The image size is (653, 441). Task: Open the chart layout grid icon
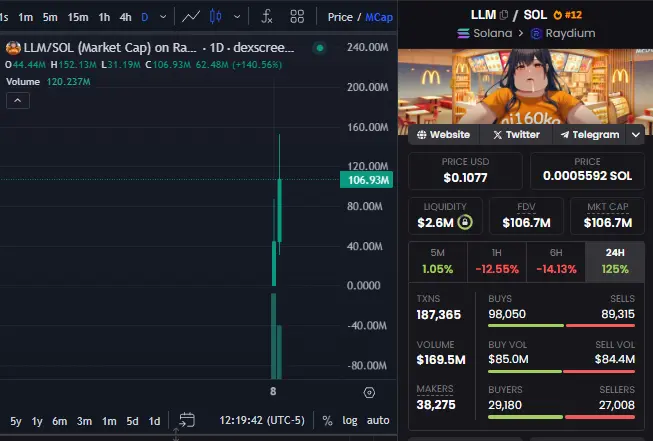[x=297, y=17]
